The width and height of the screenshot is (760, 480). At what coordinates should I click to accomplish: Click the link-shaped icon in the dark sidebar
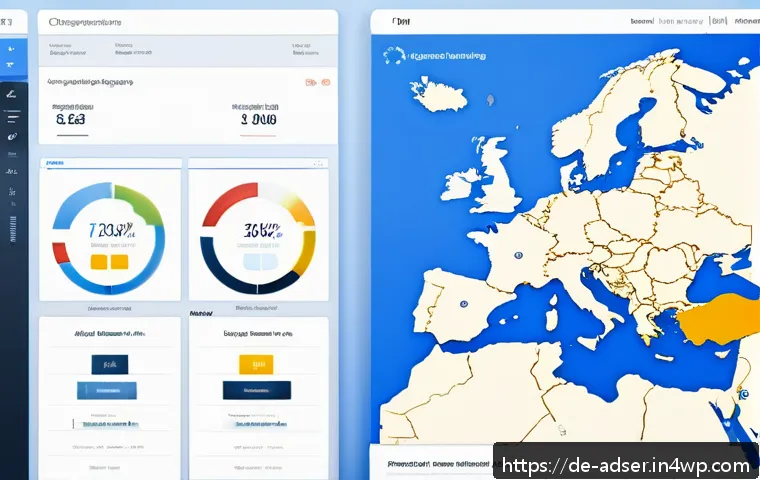pyautogui.click(x=12, y=137)
